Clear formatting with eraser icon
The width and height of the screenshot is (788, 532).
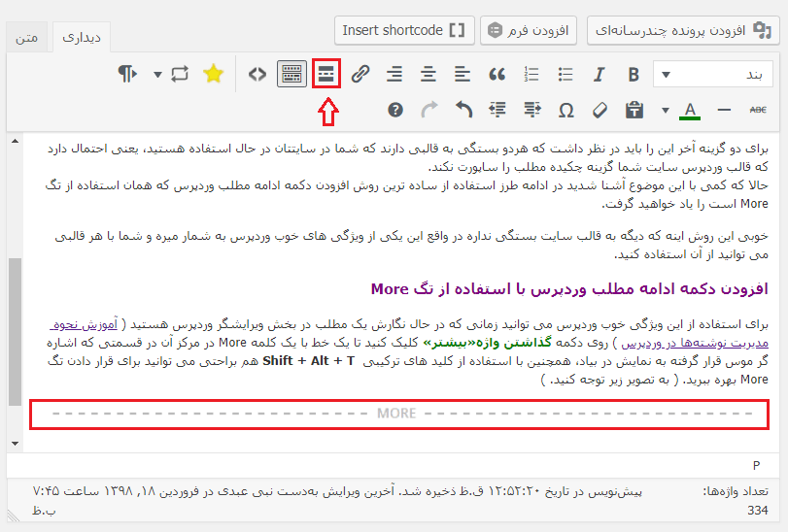pos(600,110)
